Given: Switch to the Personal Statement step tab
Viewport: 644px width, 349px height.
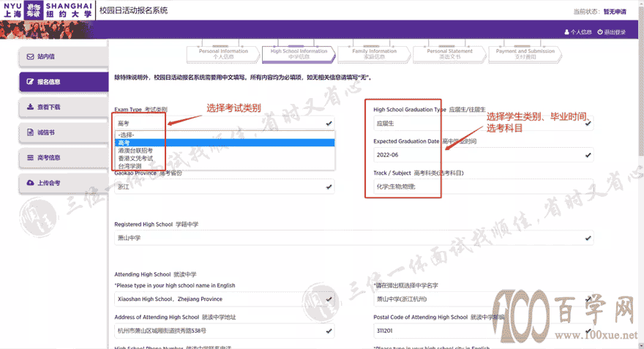Looking at the screenshot, I should pyautogui.click(x=450, y=54).
